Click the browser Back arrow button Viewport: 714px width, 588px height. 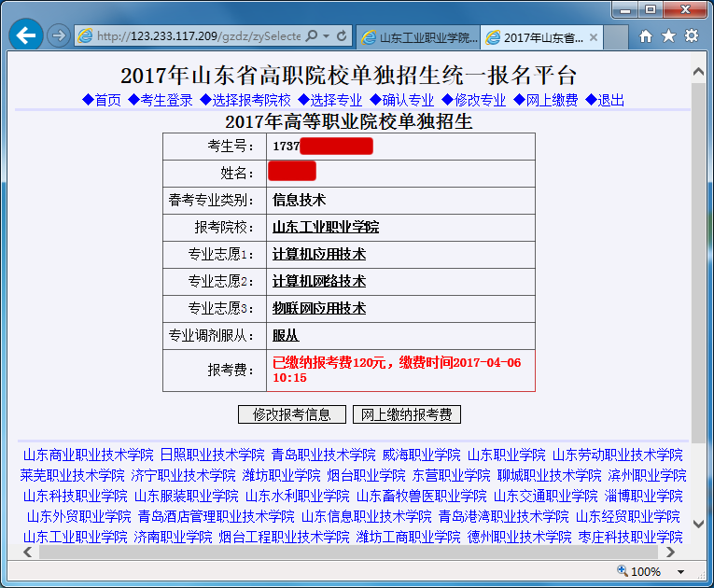25,35
